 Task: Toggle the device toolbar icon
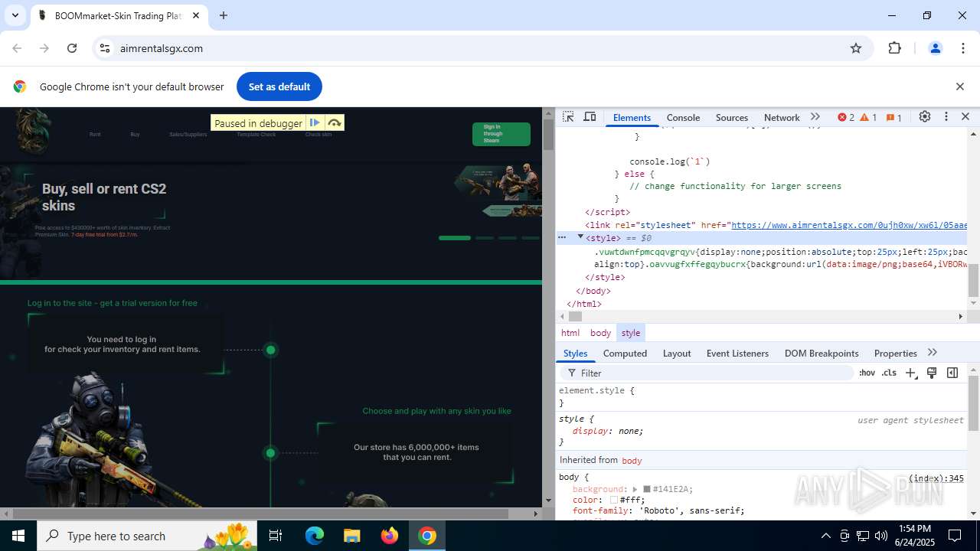click(590, 117)
